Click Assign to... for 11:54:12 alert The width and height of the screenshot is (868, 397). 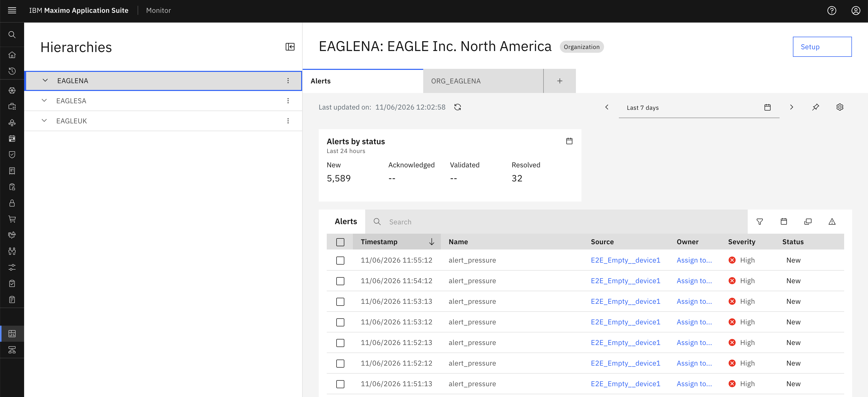pyautogui.click(x=694, y=281)
